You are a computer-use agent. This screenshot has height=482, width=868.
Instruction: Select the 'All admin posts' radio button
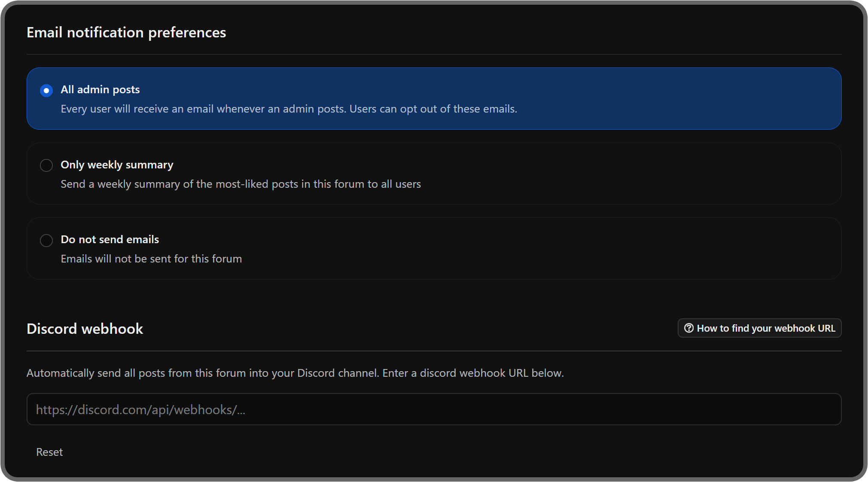click(x=46, y=90)
